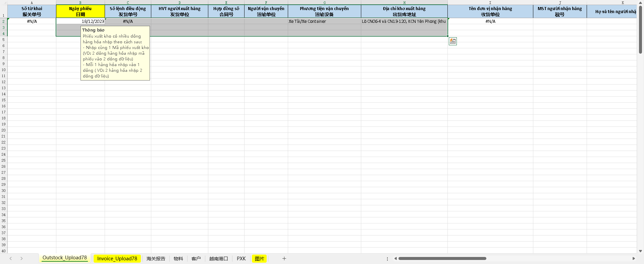Open the Invoice_Upload78 sheet tab
This screenshot has width=644, height=264.
(117, 259)
